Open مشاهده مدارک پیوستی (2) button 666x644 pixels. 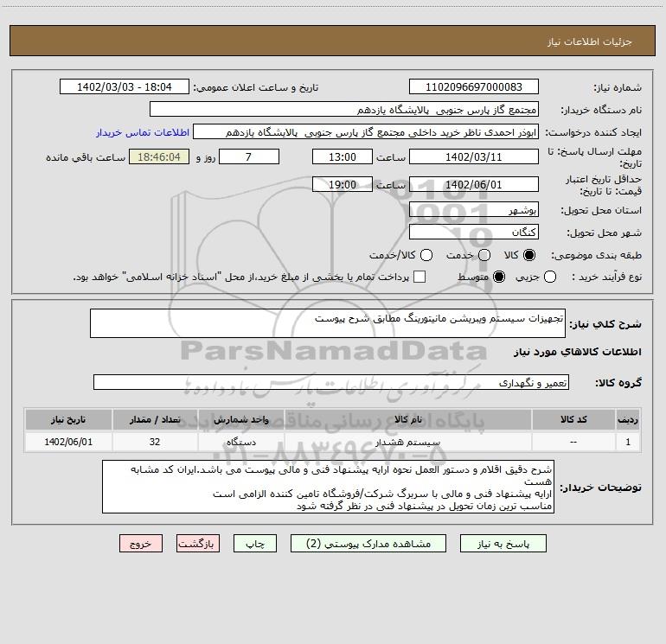pyautogui.click(x=368, y=544)
